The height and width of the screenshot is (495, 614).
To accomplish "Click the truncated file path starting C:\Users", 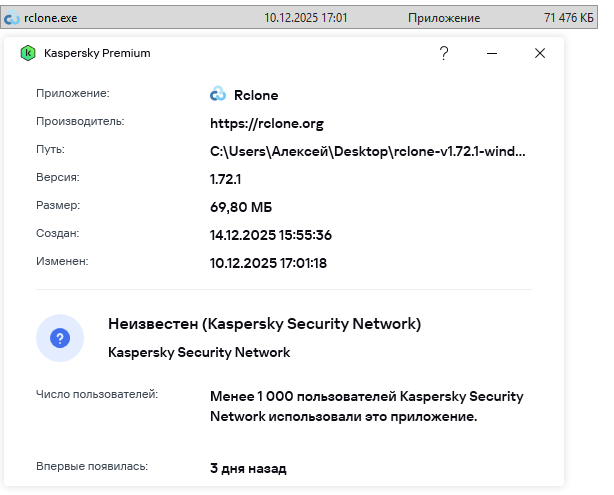I will pyautogui.click(x=367, y=151).
